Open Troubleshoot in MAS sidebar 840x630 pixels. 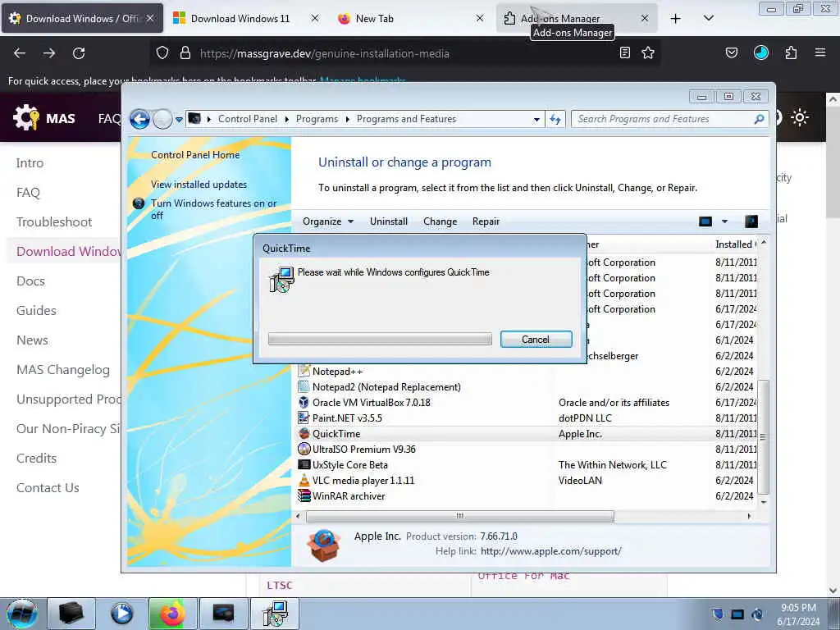coord(54,221)
